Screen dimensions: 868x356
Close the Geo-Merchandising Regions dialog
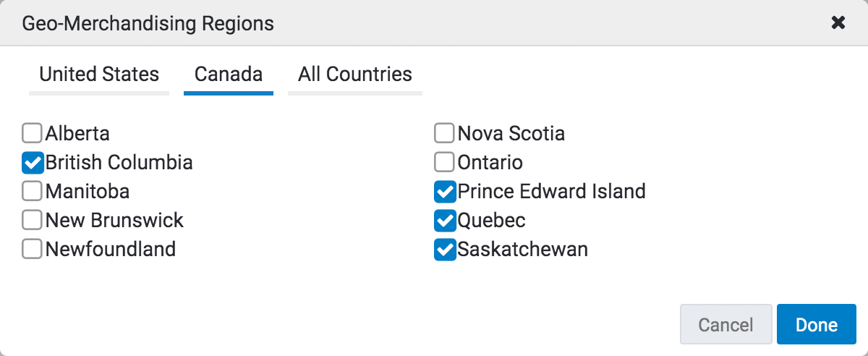coord(838,23)
